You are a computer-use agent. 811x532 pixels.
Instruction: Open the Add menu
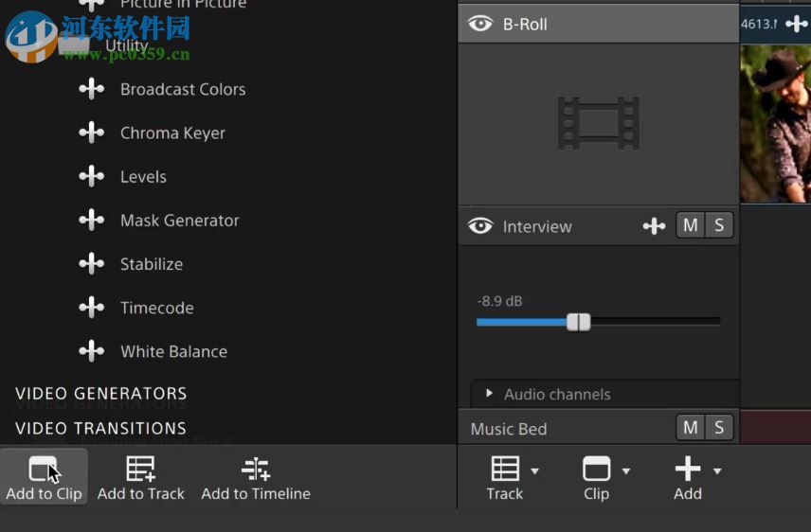pyautogui.click(x=695, y=478)
